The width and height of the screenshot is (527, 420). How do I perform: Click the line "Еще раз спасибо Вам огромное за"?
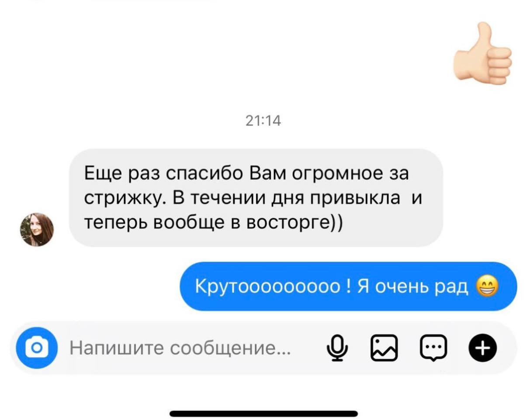click(x=246, y=174)
